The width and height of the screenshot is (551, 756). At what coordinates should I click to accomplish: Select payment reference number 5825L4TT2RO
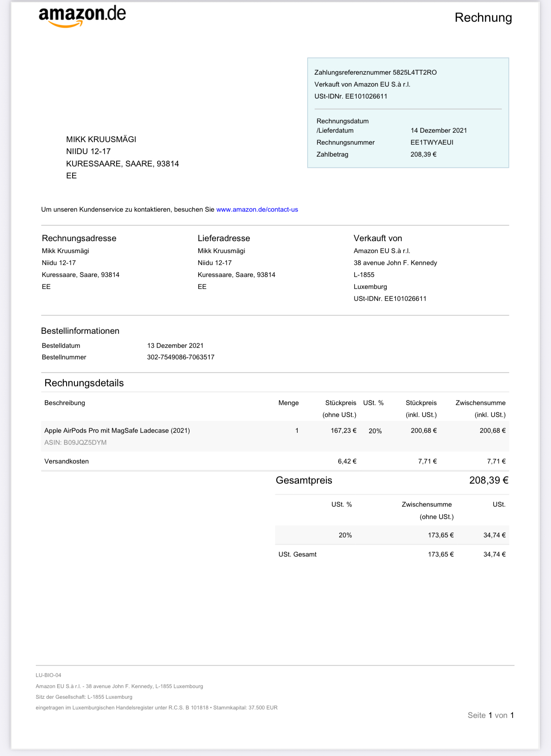tap(415, 73)
